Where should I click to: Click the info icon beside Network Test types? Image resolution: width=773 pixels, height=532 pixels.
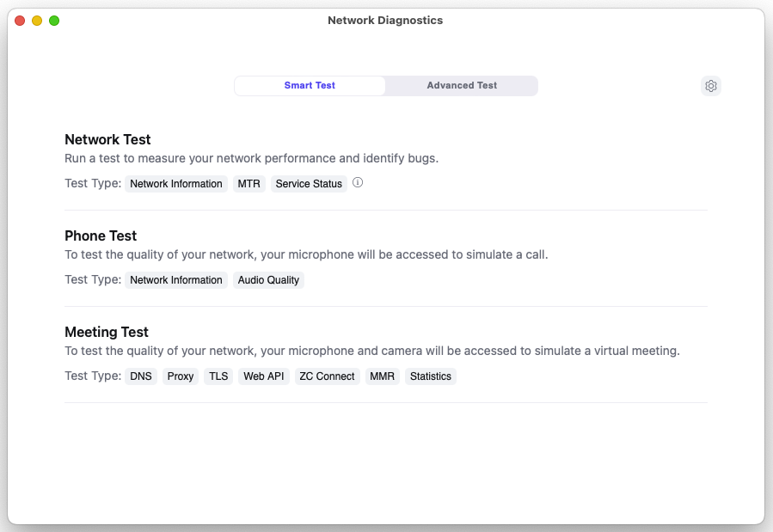click(358, 183)
